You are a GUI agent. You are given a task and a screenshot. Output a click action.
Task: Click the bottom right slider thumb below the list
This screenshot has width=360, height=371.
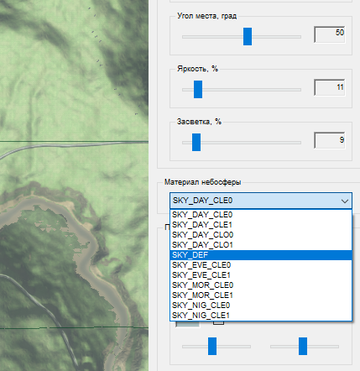[303, 346]
